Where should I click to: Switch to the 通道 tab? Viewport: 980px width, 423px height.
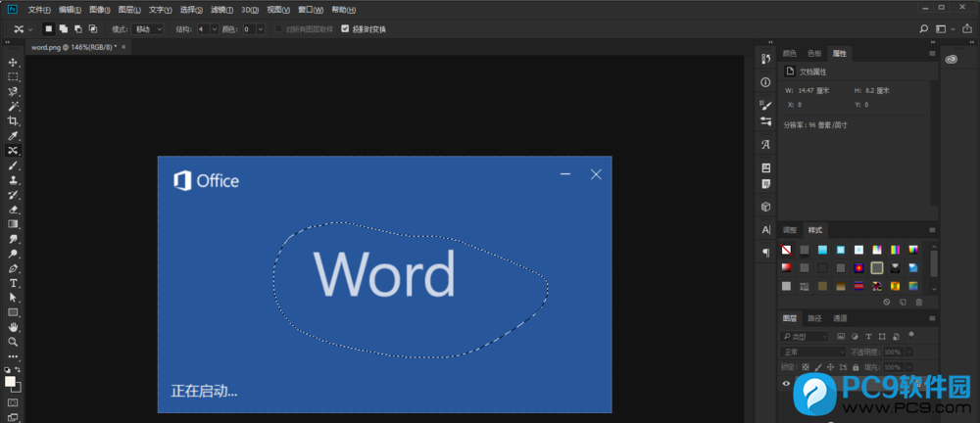pyautogui.click(x=840, y=318)
